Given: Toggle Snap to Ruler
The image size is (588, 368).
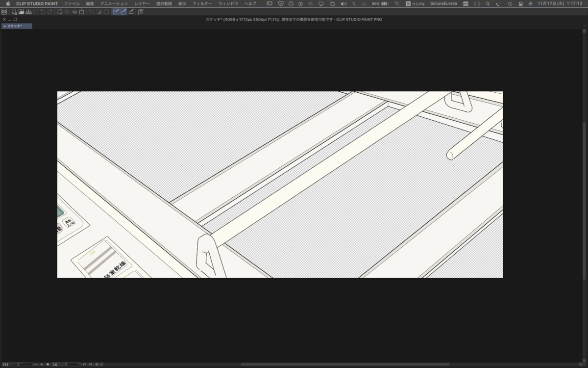Looking at the screenshot, I should point(116,12).
